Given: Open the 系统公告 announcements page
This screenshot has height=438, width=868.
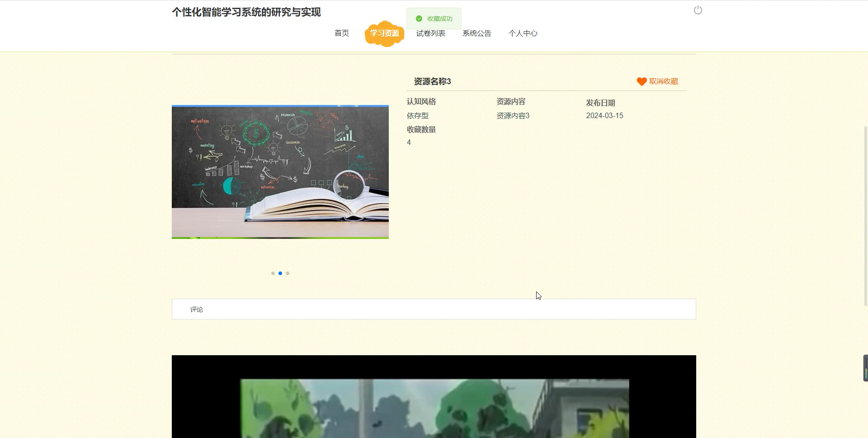Looking at the screenshot, I should (x=476, y=33).
